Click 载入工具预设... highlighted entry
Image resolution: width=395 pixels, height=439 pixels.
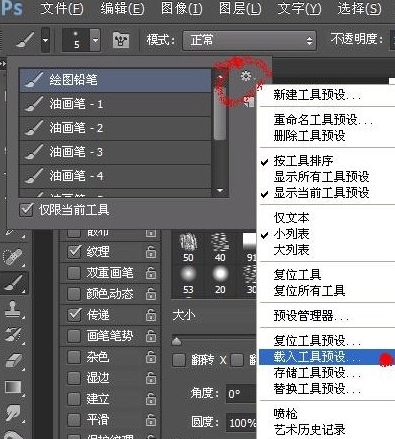(x=327, y=357)
